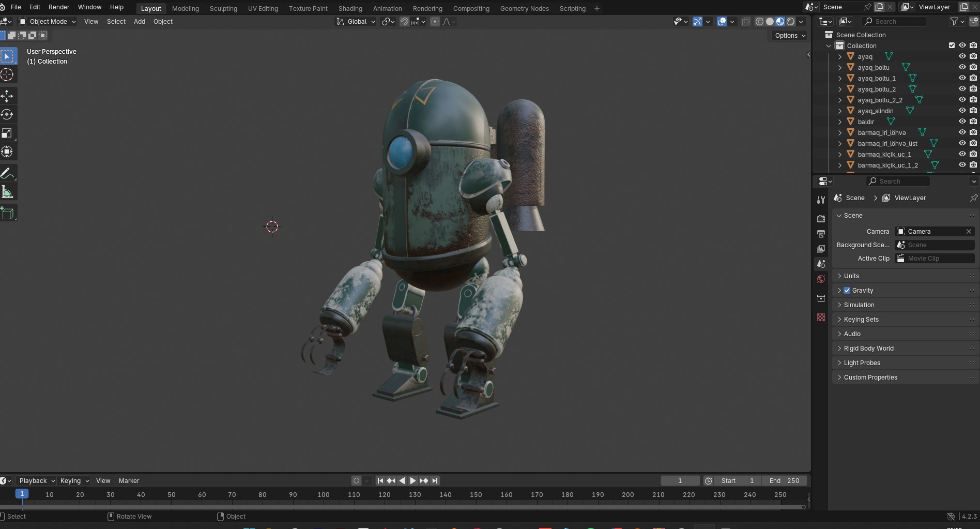The width and height of the screenshot is (980, 529).
Task: Activate the Transform tool
Action: tap(7, 152)
